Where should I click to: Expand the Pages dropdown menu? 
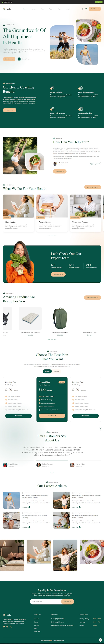[51, 9]
